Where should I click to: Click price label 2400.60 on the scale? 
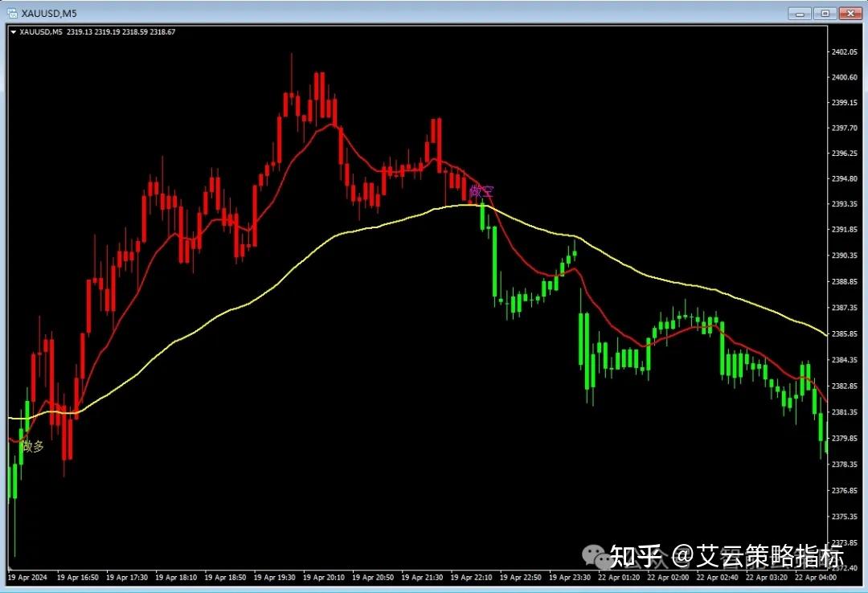844,77
